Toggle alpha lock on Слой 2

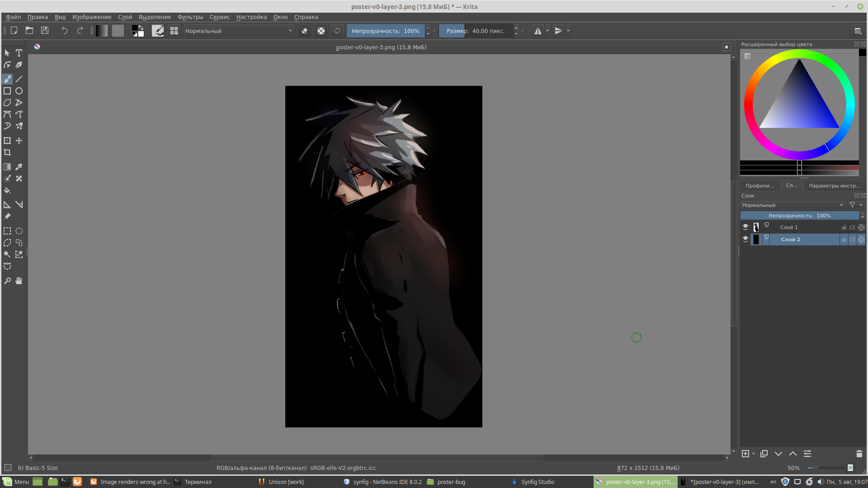tap(852, 239)
